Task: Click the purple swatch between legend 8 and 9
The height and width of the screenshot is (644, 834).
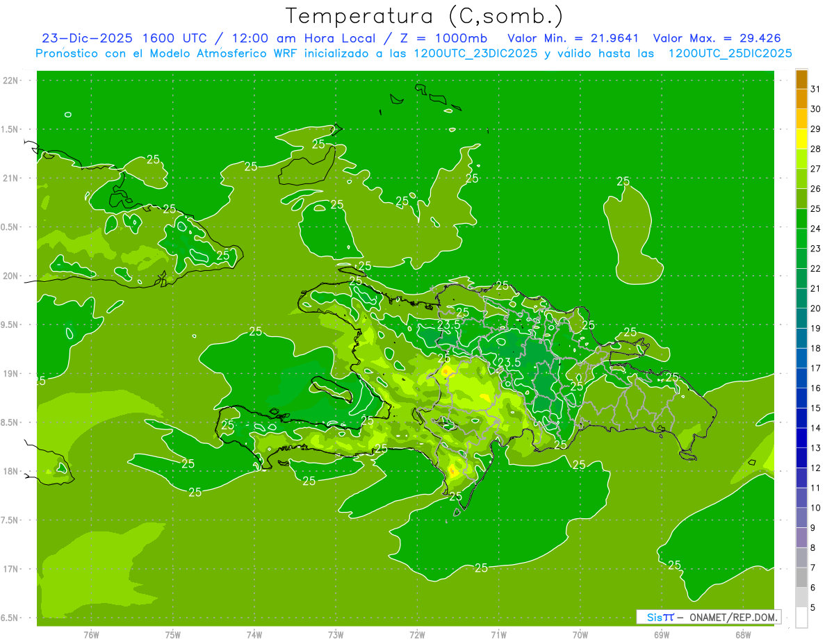Action: [x=801, y=538]
